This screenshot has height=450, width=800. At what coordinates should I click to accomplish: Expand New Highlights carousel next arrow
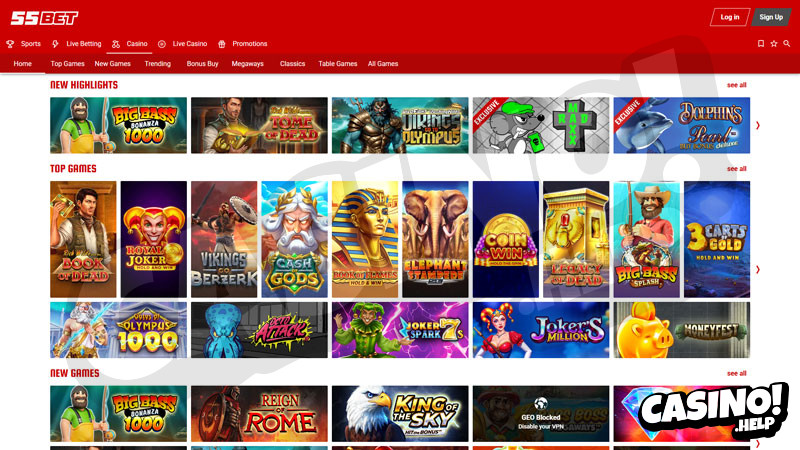758,126
